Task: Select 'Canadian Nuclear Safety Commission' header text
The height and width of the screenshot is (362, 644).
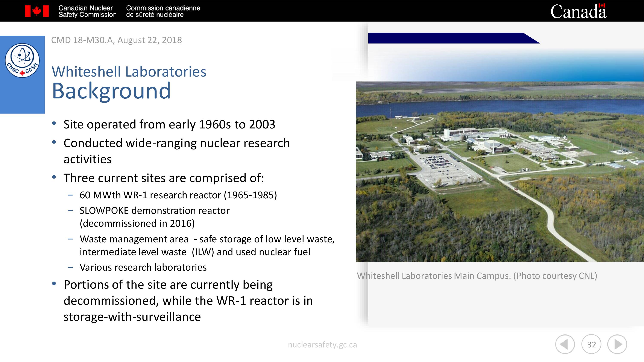Action: point(88,12)
